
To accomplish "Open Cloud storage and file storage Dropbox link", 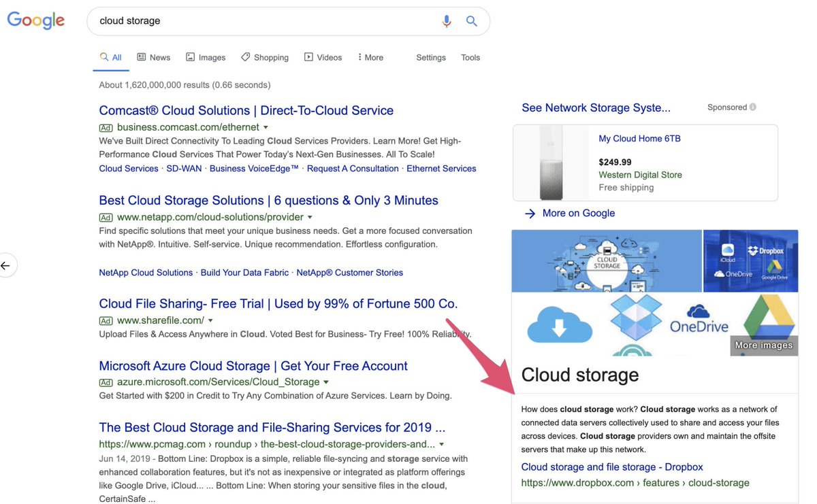I will (612, 467).
